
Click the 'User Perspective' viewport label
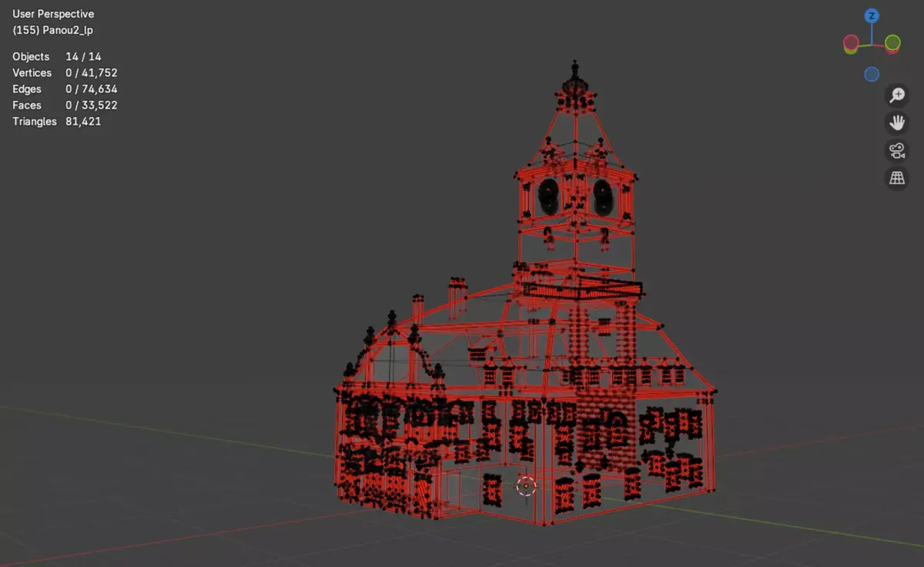pyautogui.click(x=53, y=14)
